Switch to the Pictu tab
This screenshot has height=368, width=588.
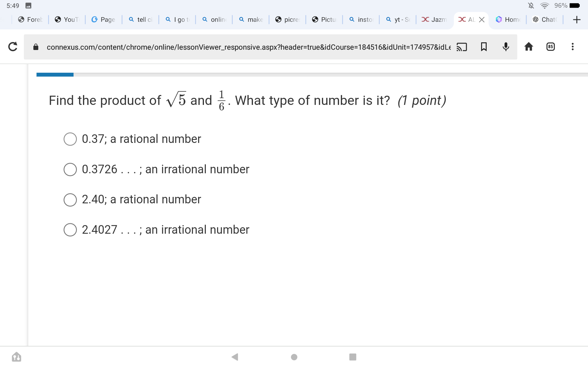point(324,20)
